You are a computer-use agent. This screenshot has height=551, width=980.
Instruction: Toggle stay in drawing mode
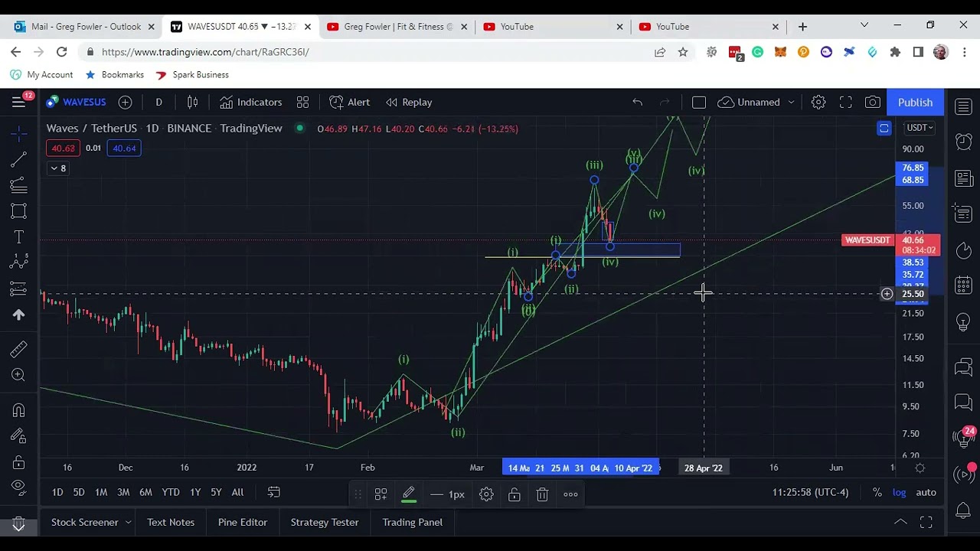19,436
